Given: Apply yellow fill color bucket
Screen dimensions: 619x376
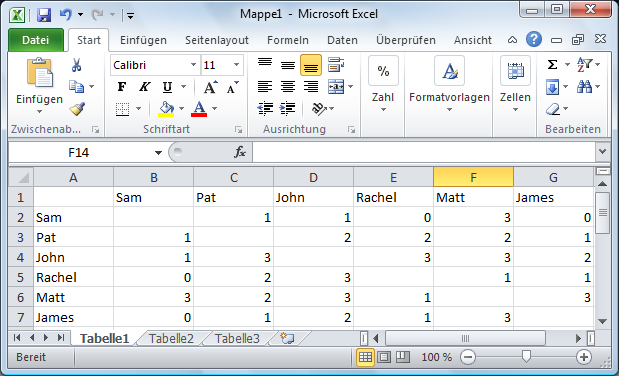Looking at the screenshot, I should coord(166,109).
